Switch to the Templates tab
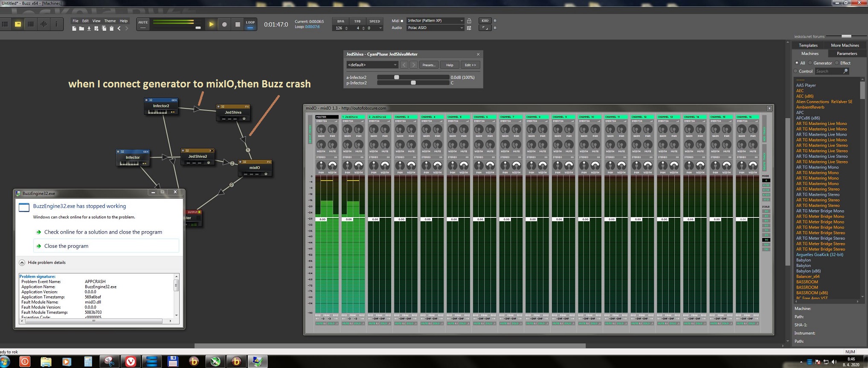 [x=808, y=45]
